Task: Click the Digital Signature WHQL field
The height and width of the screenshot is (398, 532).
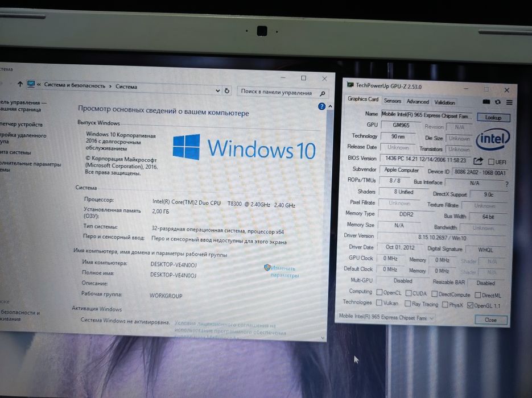Action: pos(485,250)
